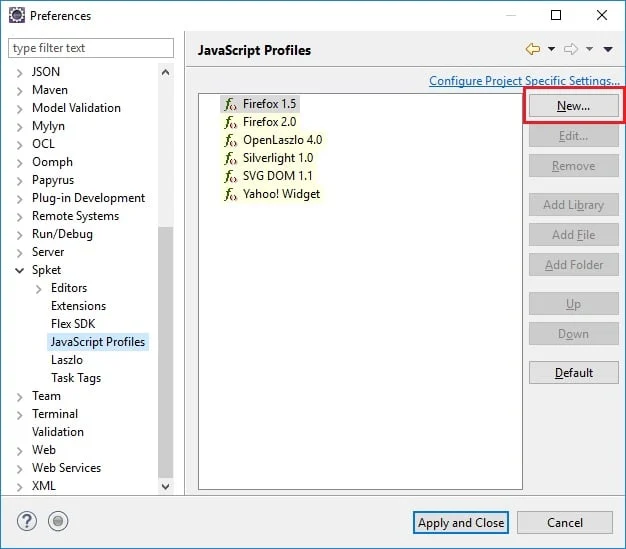Select Server tree item
Viewport: 626px width, 549px height.
coord(48,252)
